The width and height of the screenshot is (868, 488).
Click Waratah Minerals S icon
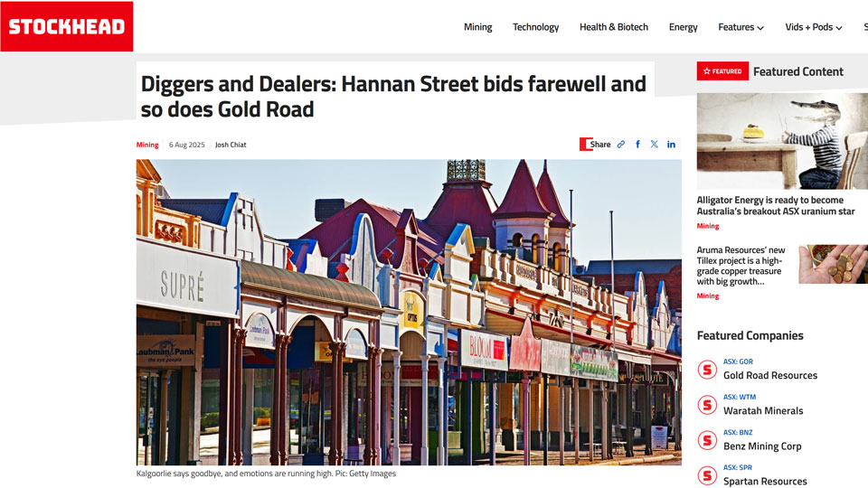pyautogui.click(x=707, y=405)
